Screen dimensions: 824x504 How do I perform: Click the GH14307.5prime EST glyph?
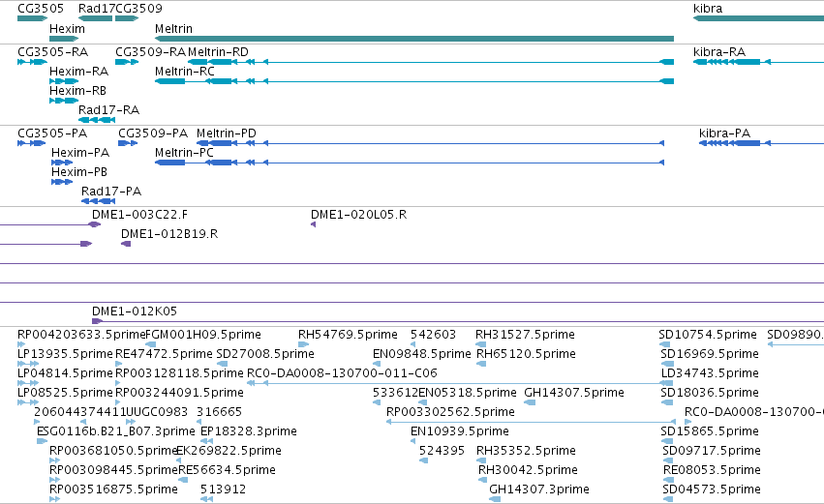tap(530, 402)
